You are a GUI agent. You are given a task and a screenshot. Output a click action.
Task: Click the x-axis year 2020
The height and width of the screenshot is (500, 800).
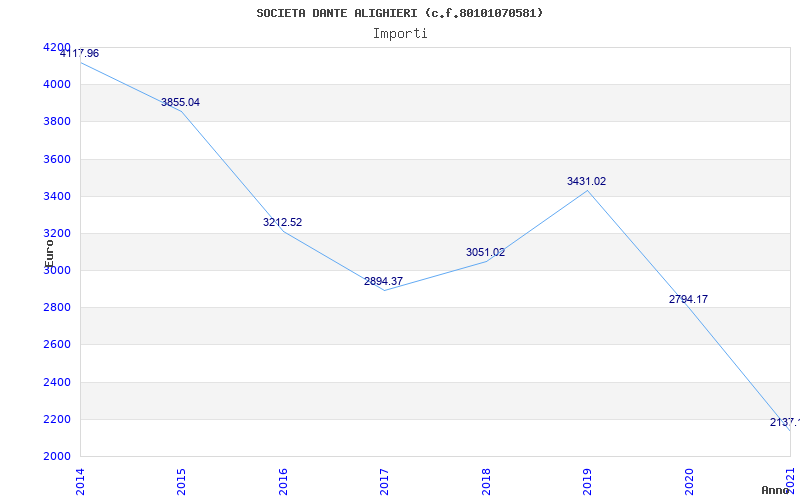point(689,482)
